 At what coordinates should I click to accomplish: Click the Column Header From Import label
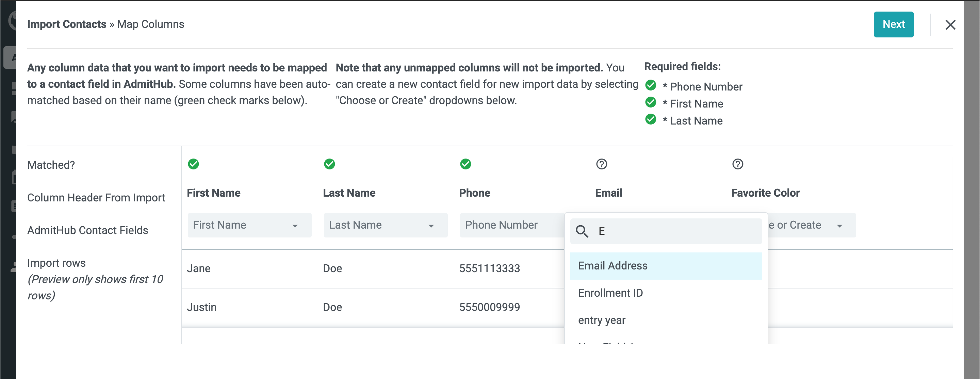pos(96,198)
